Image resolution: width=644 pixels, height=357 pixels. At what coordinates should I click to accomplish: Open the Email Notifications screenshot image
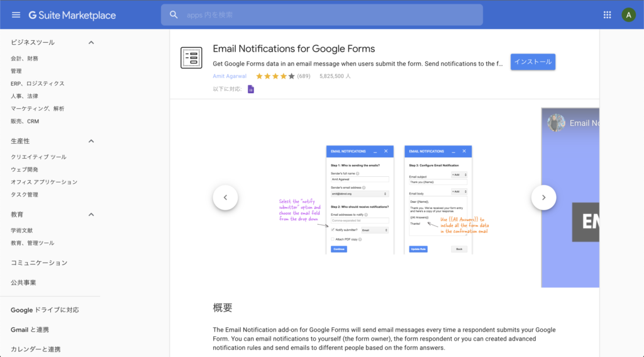384,198
